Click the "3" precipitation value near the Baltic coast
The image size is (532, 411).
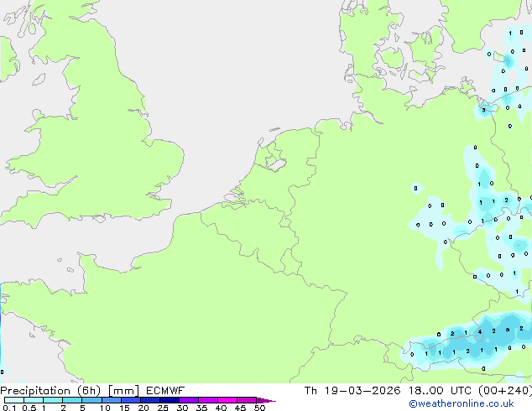click(x=484, y=110)
